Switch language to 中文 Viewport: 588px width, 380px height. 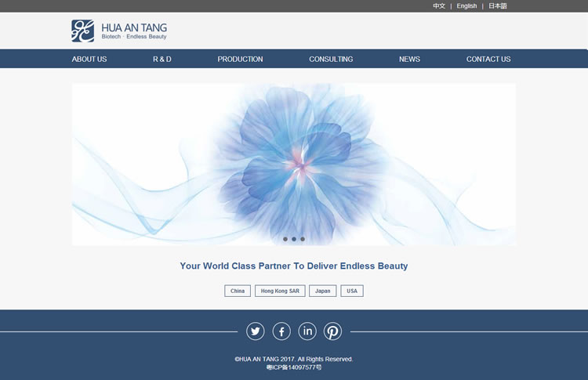point(439,6)
